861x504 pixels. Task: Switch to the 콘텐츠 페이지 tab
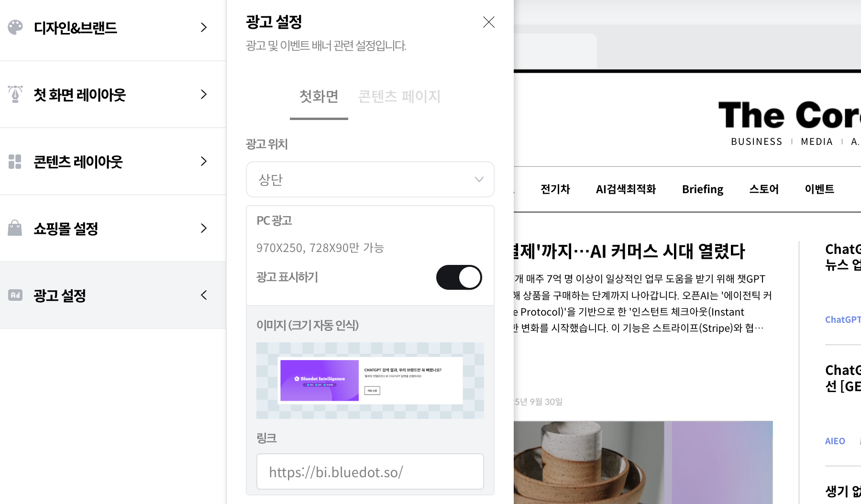click(x=399, y=97)
